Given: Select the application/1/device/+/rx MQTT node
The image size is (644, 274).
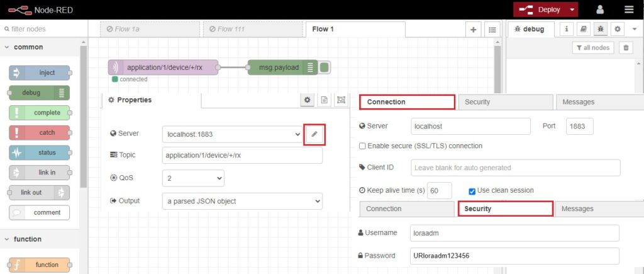Looking at the screenshot, I should [x=164, y=67].
